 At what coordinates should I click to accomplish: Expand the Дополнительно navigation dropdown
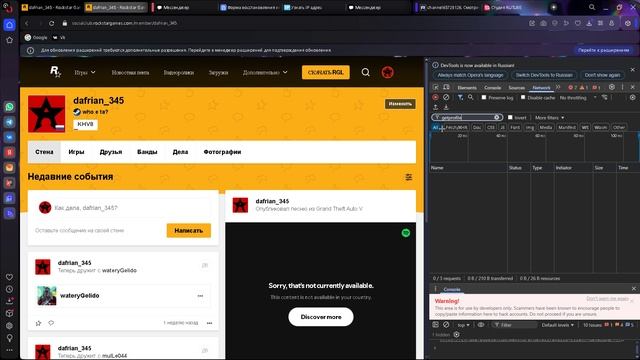click(265, 72)
